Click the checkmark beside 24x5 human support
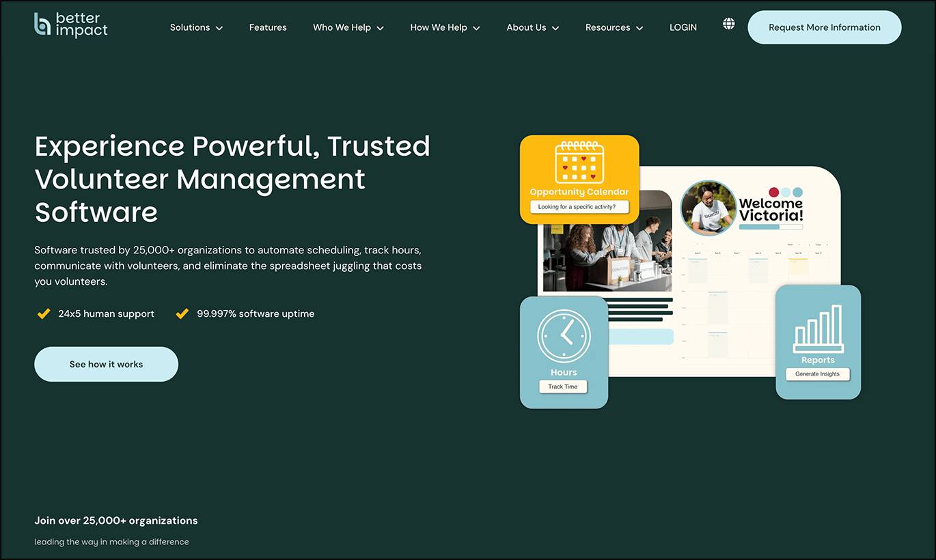The height and width of the screenshot is (560, 936). tap(44, 314)
